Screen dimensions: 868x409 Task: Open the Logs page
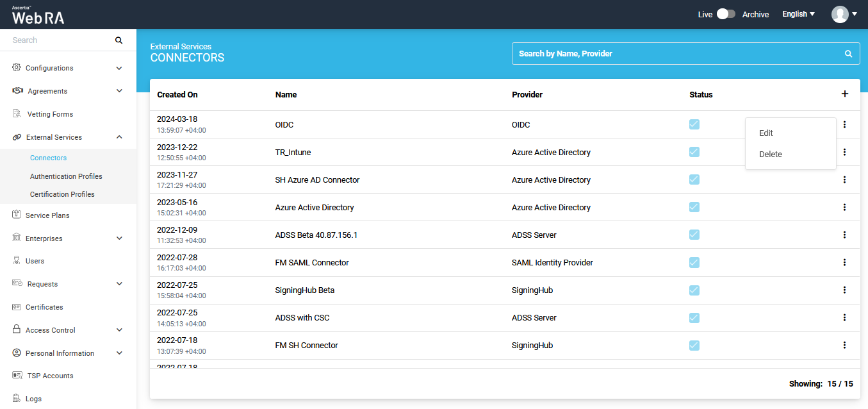[33, 399]
